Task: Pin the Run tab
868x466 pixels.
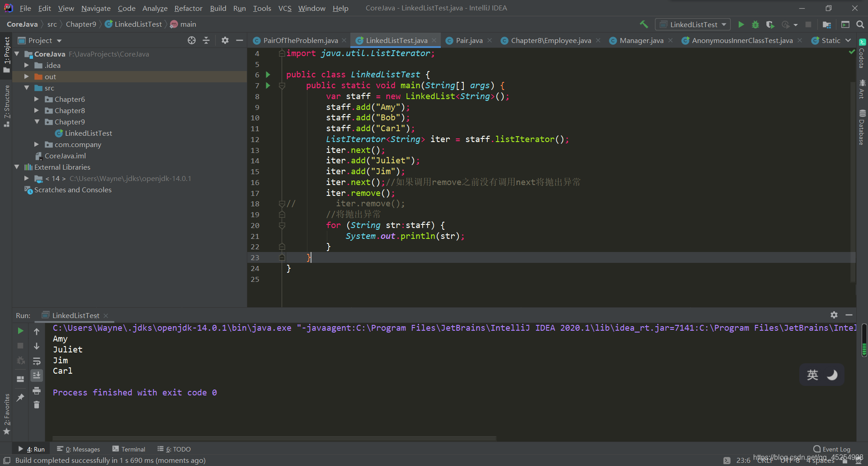Action: click(20, 398)
